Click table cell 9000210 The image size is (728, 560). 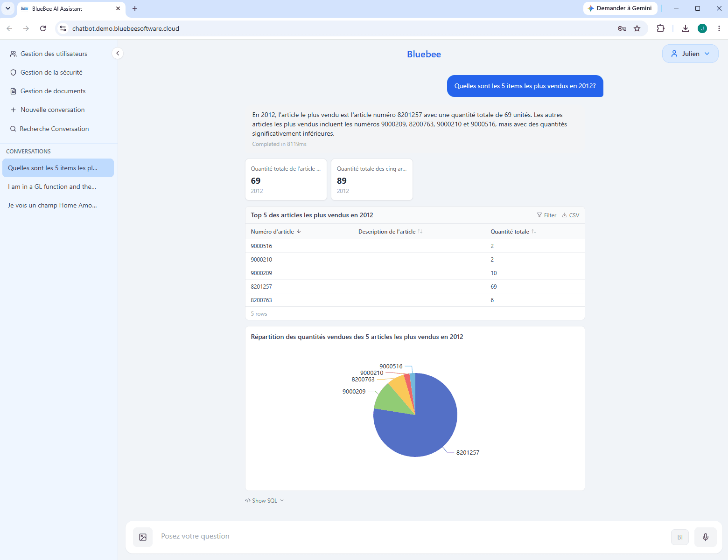click(261, 260)
